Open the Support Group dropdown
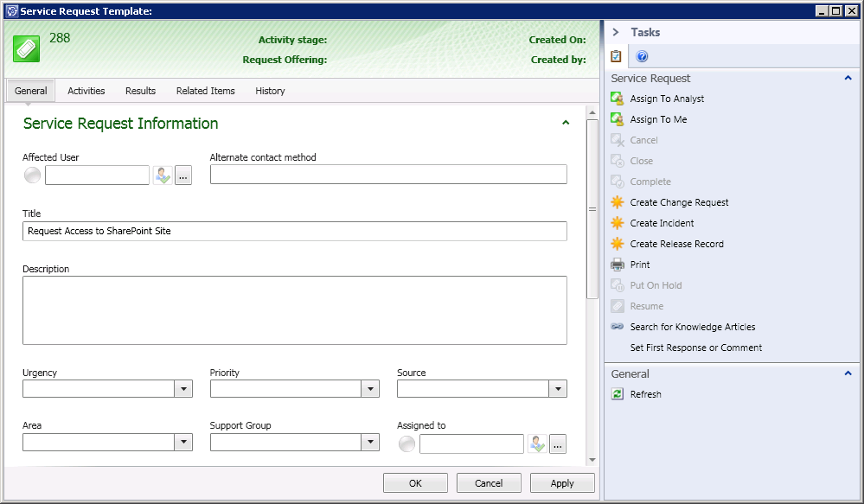The width and height of the screenshot is (864, 504). (370, 442)
